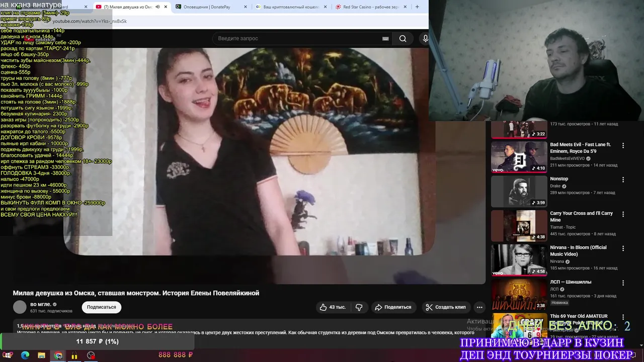The height and width of the screenshot is (362, 644).
Task: Open the Tiamat - Topic channel link
Action: pyautogui.click(x=563, y=227)
